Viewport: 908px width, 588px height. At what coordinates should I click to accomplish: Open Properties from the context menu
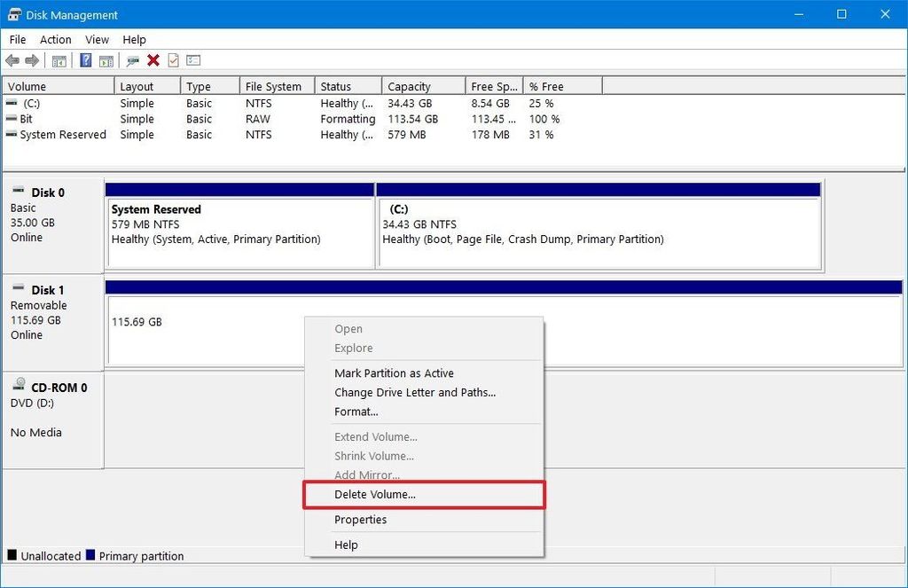360,520
